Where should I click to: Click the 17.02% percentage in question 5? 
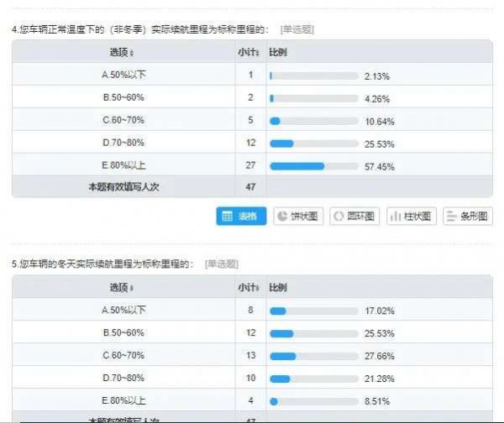(x=380, y=311)
